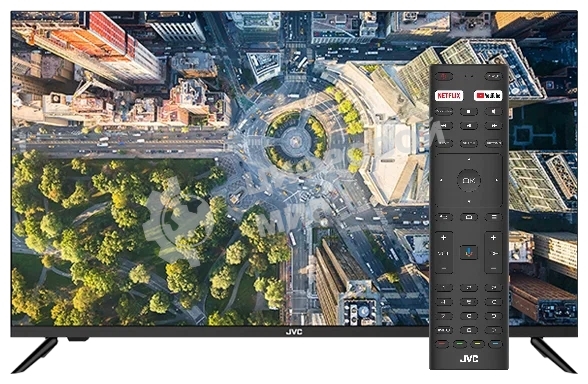
Task: Tap the three-line menu button on the remote
Action: [494, 217]
